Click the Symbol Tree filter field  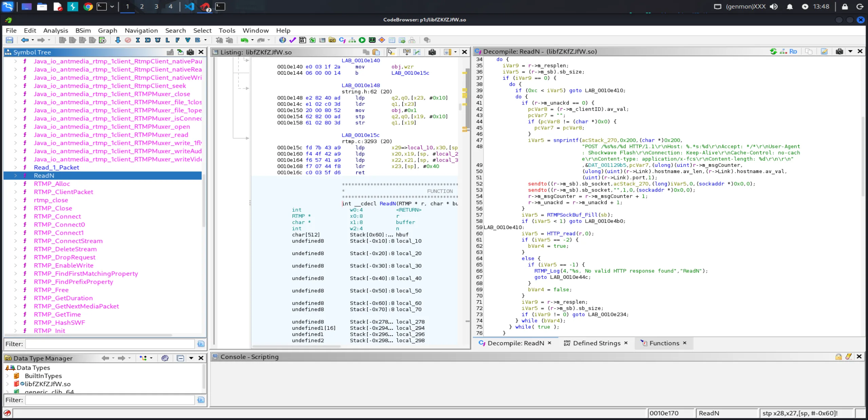pos(110,344)
